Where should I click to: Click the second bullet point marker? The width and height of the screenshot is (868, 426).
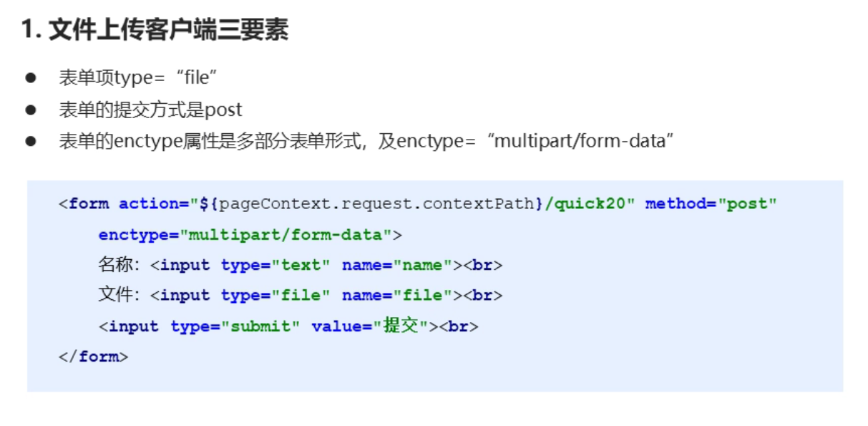click(31, 110)
